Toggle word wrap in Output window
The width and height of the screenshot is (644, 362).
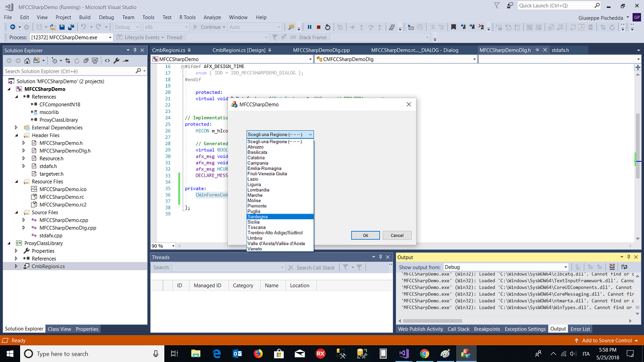tap(624, 267)
